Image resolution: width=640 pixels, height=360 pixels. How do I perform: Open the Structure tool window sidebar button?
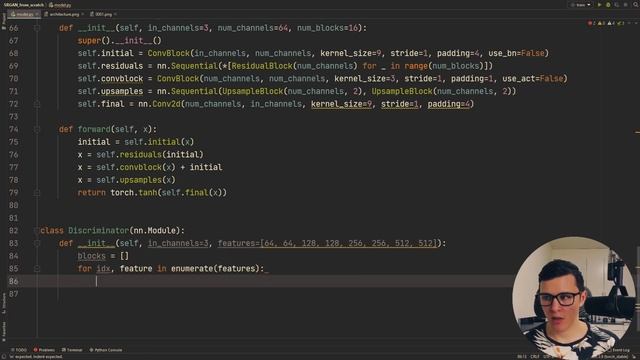pos(4,304)
